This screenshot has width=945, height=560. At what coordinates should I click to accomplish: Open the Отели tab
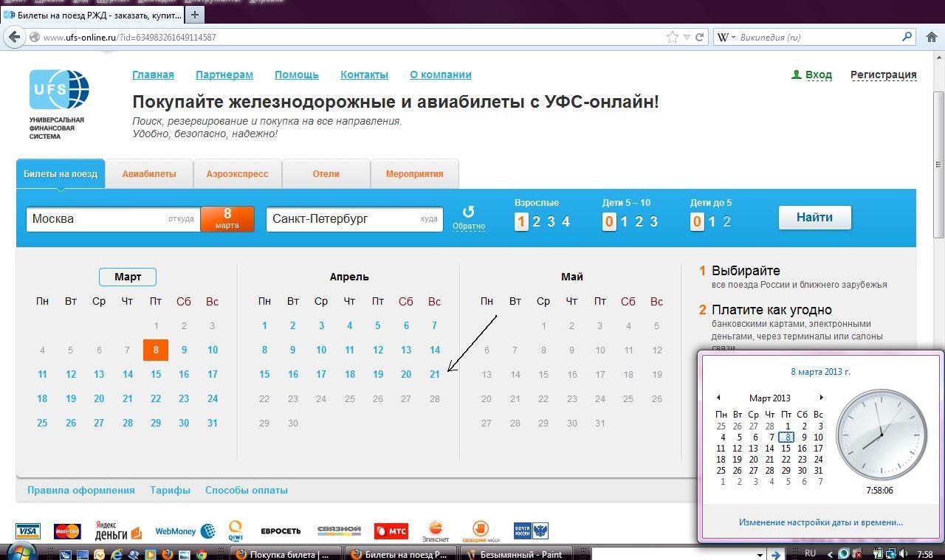click(x=326, y=174)
